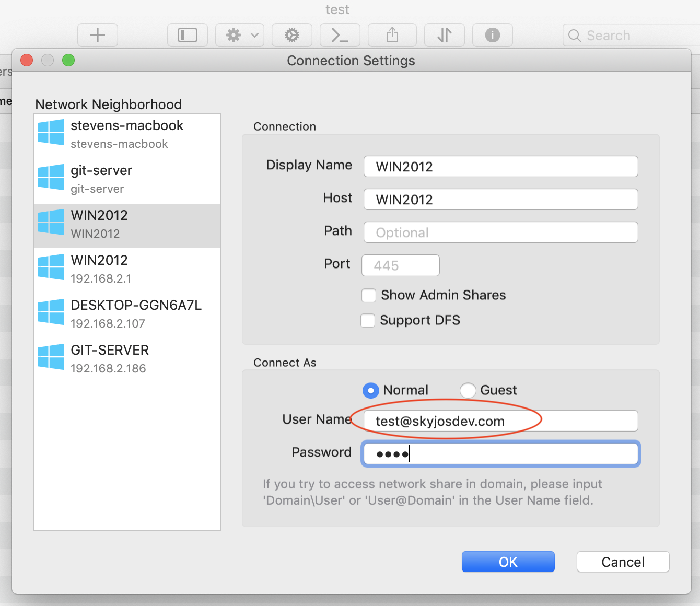The width and height of the screenshot is (700, 606).
Task: Enable the Support DFS checkbox
Action: 368,321
